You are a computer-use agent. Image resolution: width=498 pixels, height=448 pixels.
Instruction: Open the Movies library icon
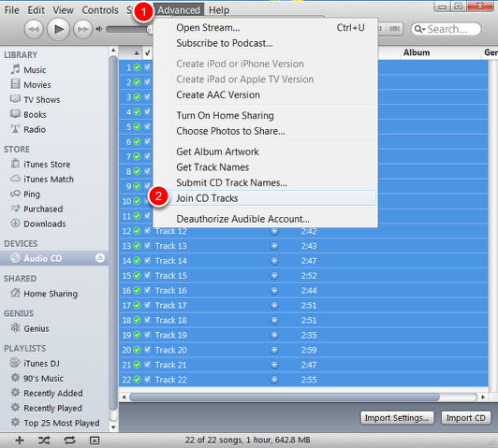[15, 84]
